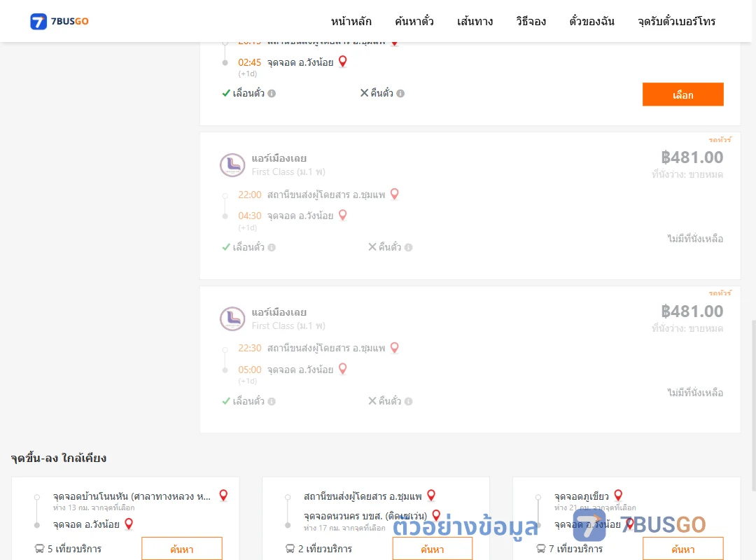Click แอร์เมืองเลย logo on 22:00 trip
The width and height of the screenshot is (756, 560).
232,165
